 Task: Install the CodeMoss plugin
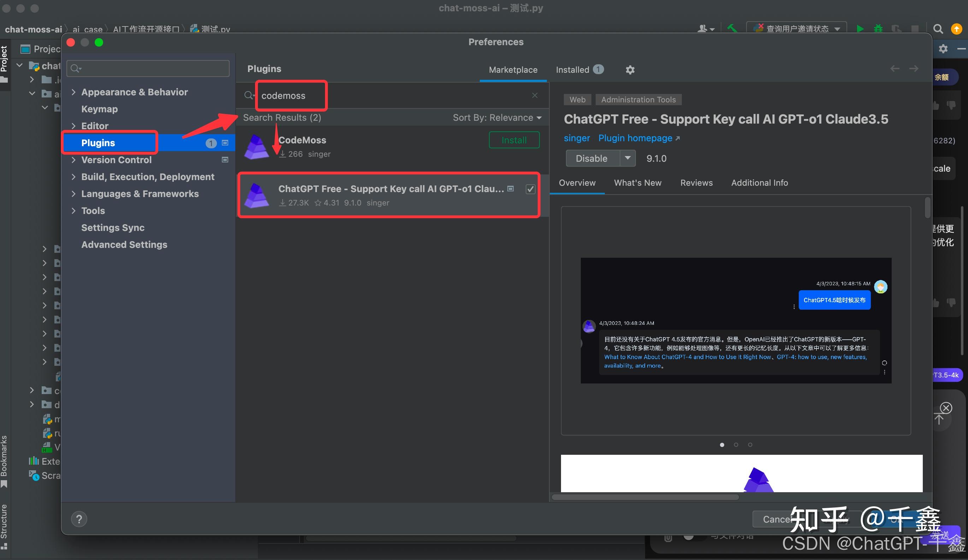(x=514, y=140)
